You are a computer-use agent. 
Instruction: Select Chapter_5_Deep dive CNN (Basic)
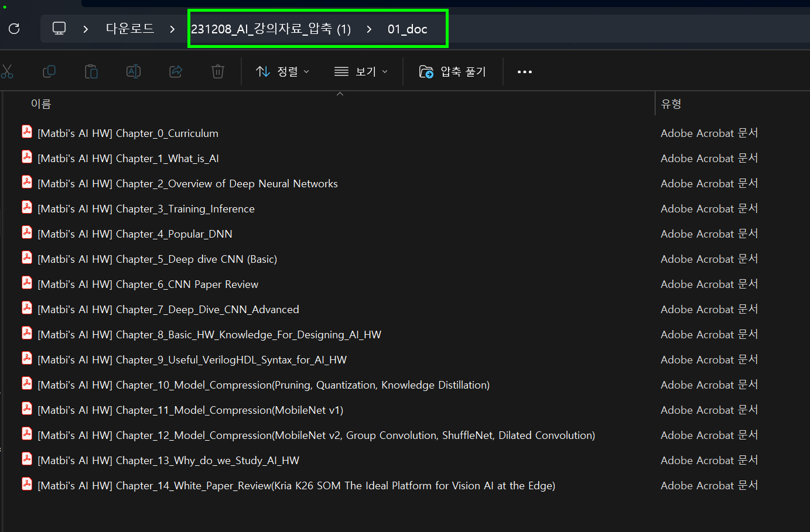158,259
